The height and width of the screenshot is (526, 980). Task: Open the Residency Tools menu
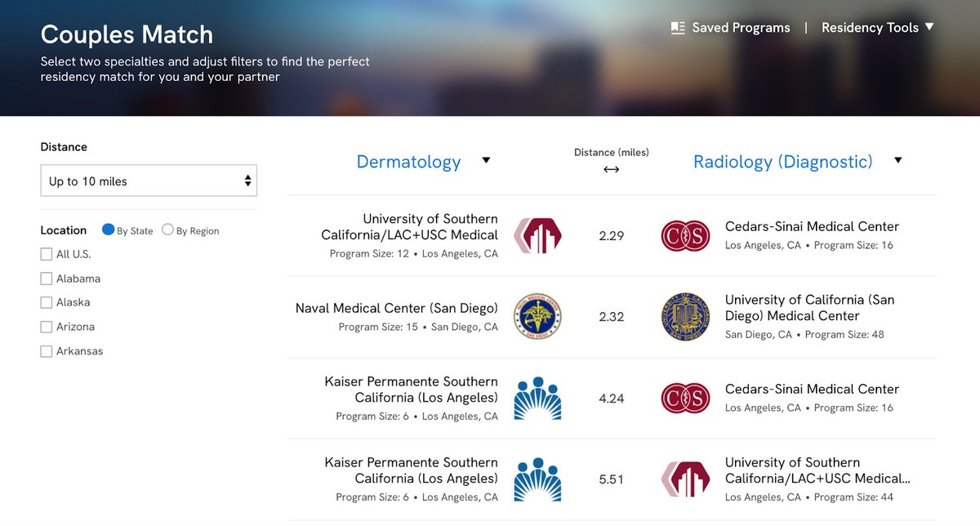(x=877, y=28)
